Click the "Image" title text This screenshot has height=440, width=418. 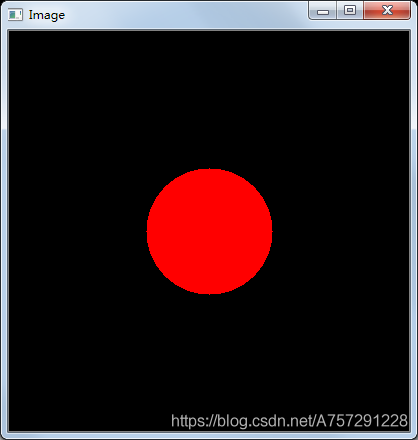[x=47, y=15]
